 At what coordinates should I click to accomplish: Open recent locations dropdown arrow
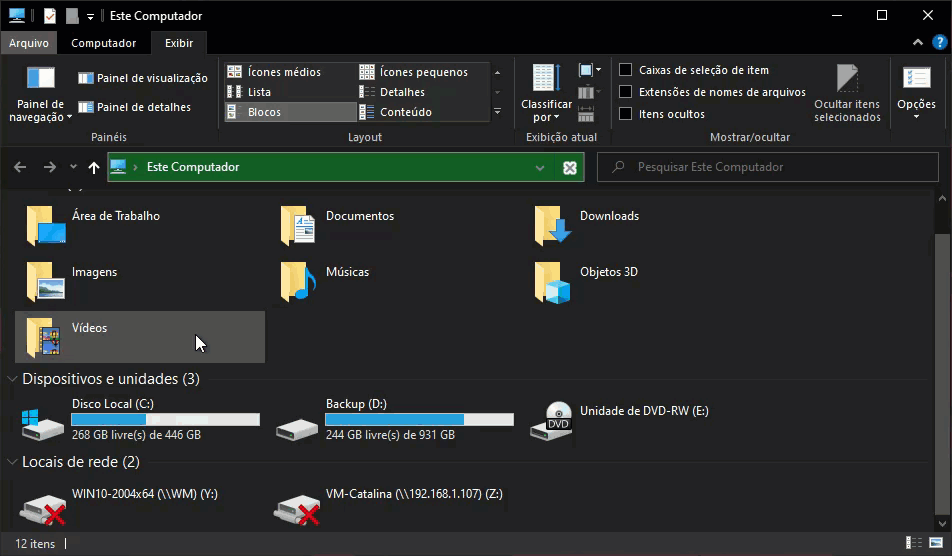click(x=73, y=167)
